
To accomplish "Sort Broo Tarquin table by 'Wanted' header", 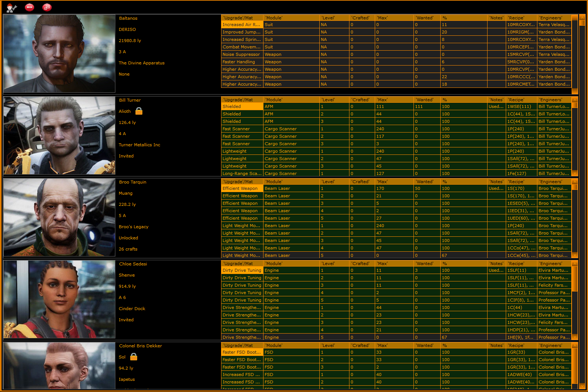I will [427, 182].
